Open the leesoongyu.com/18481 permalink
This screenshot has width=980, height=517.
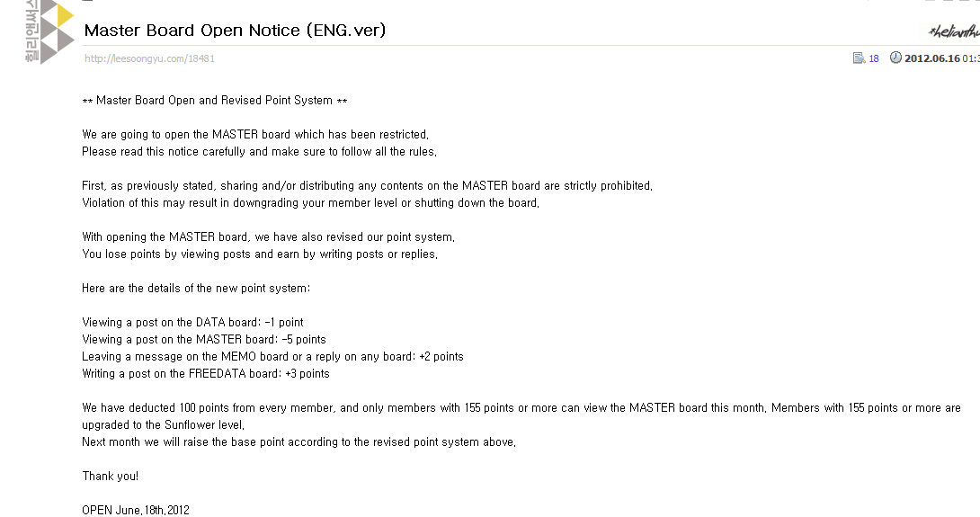[149, 58]
